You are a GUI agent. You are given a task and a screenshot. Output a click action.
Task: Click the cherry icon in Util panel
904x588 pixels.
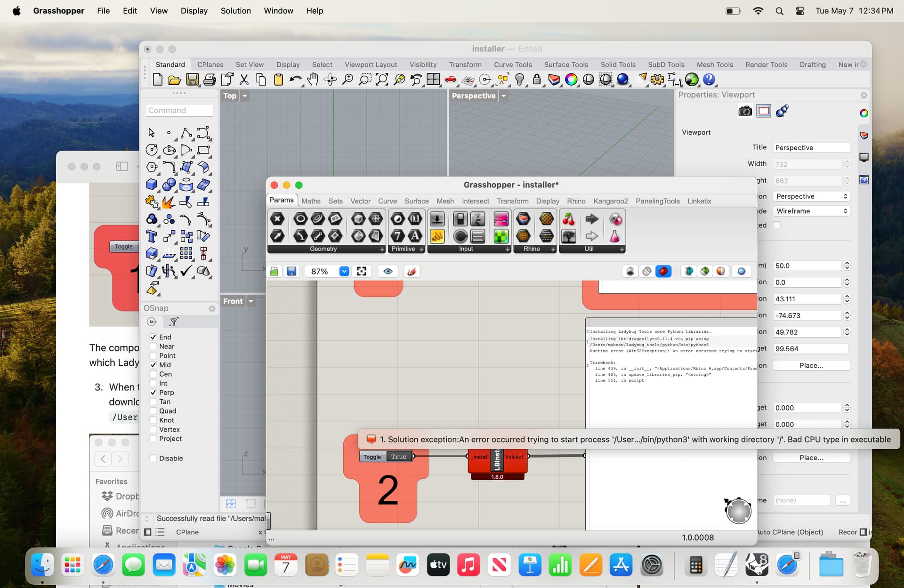(x=569, y=219)
